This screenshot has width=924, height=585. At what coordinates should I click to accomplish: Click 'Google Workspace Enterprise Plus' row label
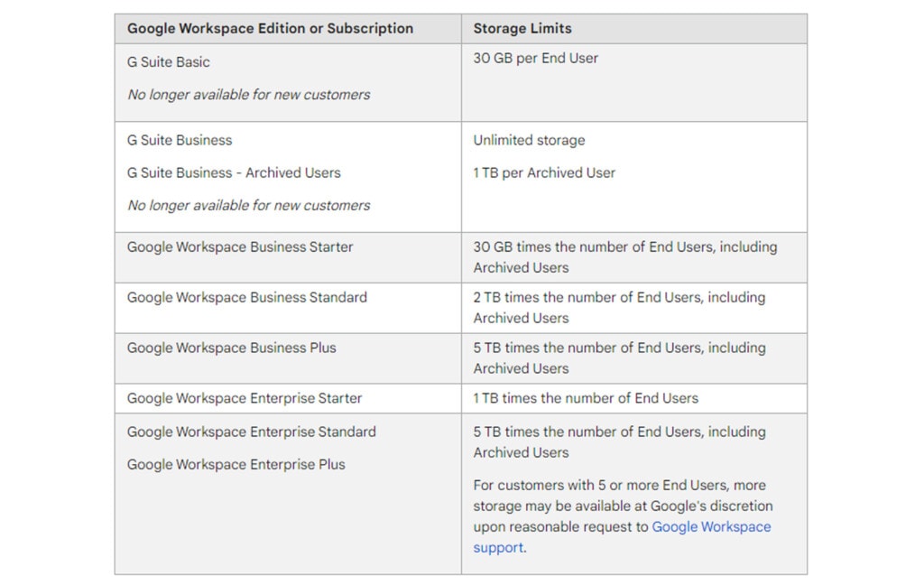coord(236,464)
